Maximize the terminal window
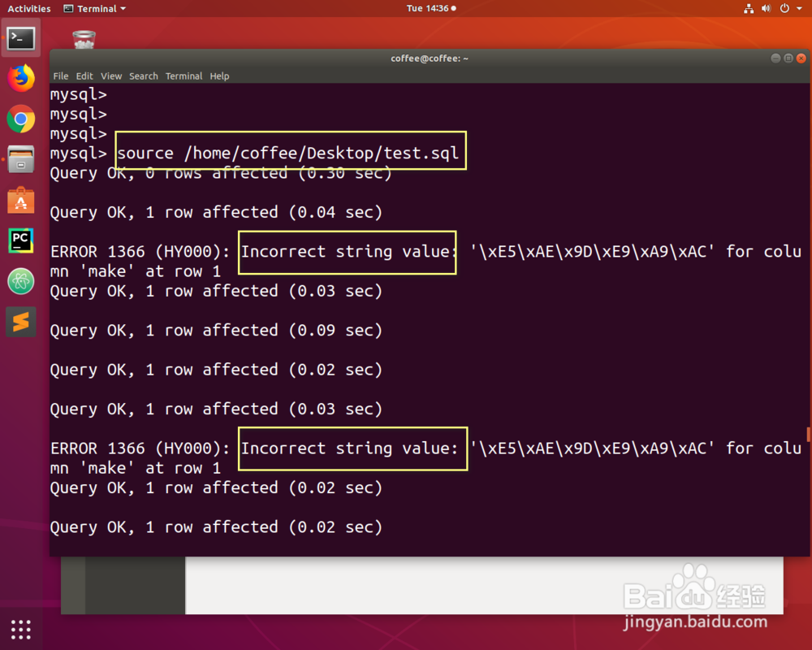This screenshot has height=650, width=812. (x=788, y=58)
